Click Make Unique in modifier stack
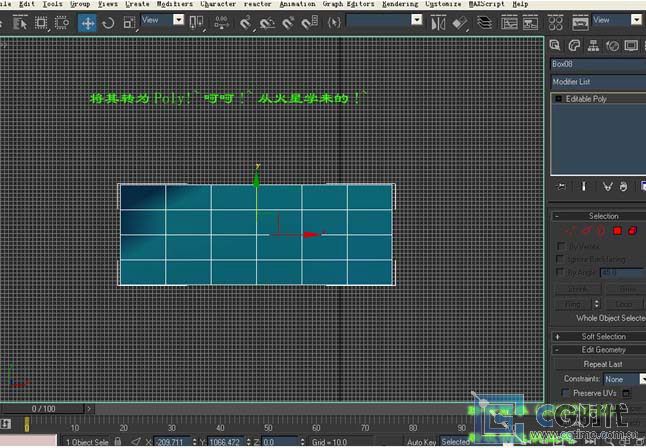This screenshot has height=448, width=646. click(x=607, y=187)
